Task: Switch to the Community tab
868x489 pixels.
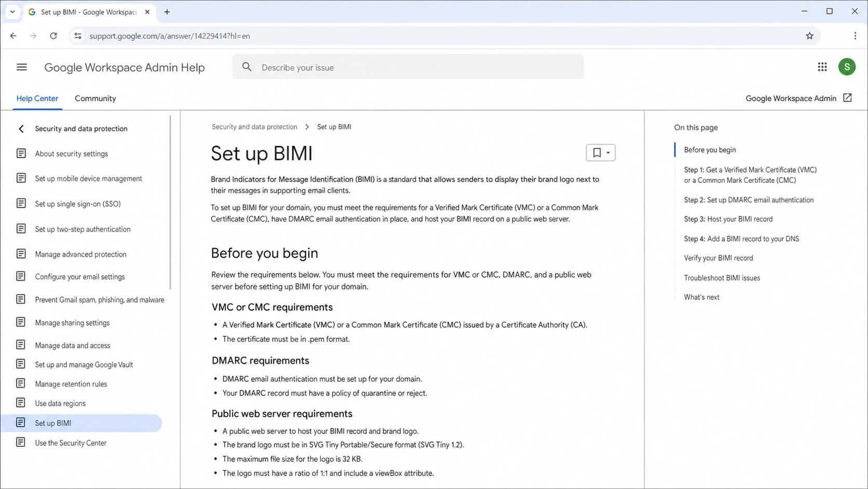Action: tap(96, 98)
